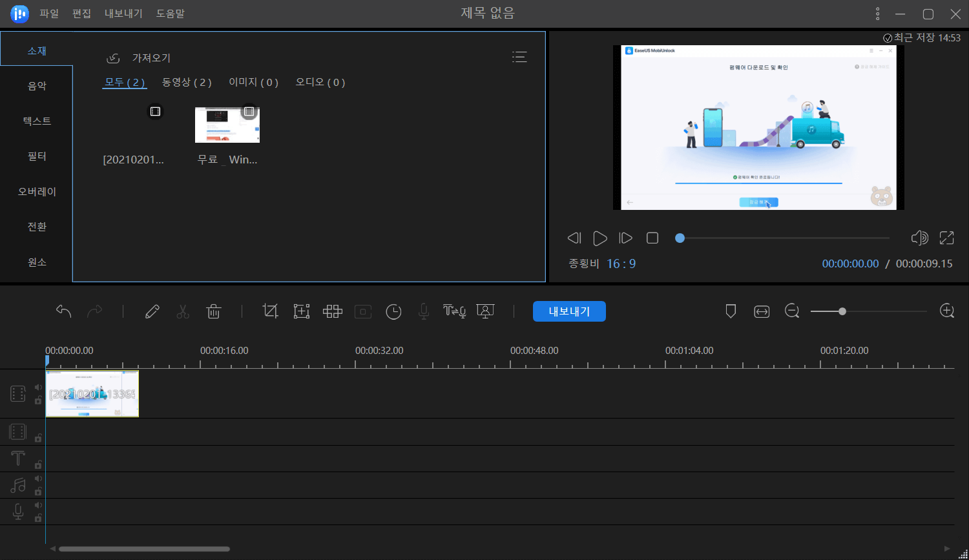Open the three-dot more options menu
This screenshot has height=560, width=969.
tap(877, 13)
